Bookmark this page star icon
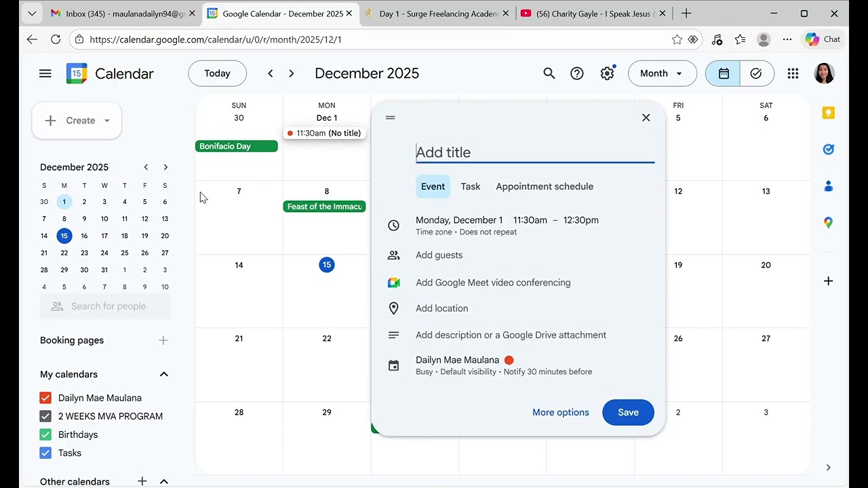The image size is (868, 488). (677, 39)
